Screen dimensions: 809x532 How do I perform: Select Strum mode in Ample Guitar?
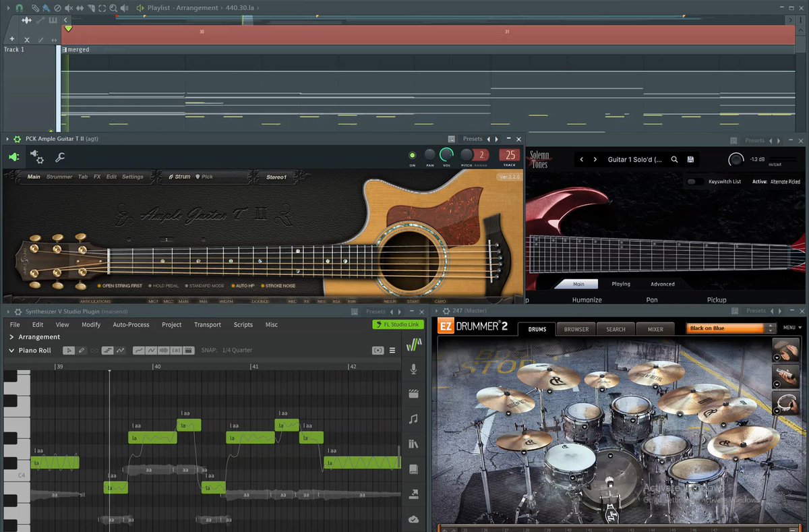click(179, 177)
